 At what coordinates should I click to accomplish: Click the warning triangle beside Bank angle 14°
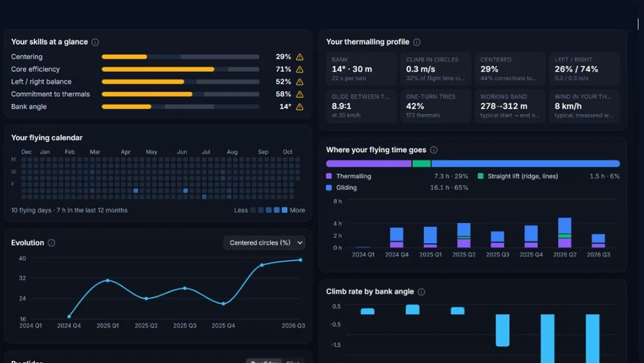click(299, 107)
